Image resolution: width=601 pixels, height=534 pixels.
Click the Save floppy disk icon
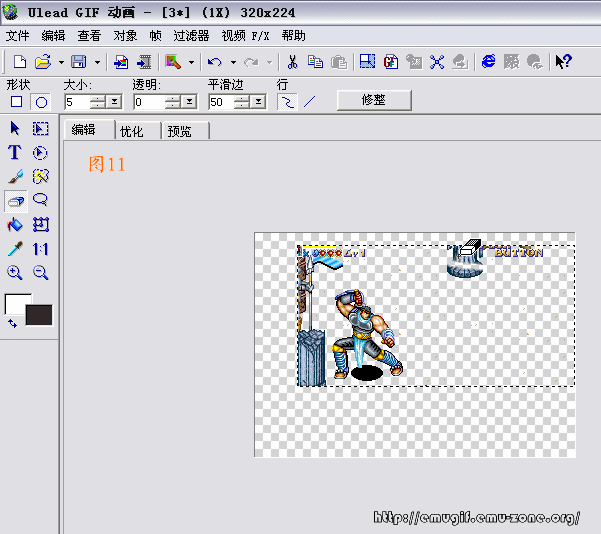[79, 62]
